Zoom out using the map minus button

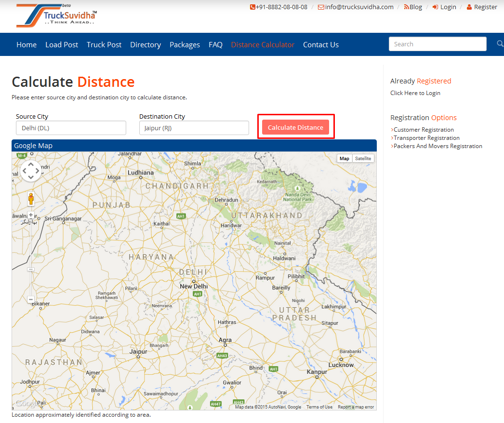[x=31, y=300]
